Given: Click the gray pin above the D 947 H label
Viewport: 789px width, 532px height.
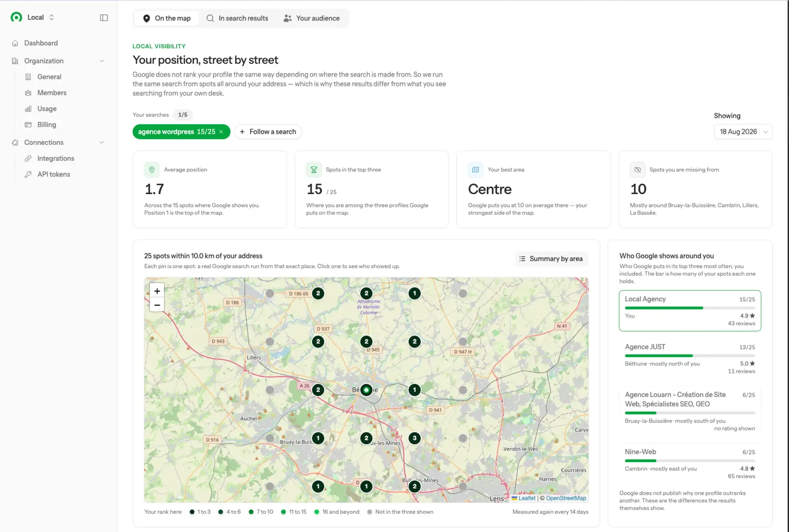Looking at the screenshot, I should tap(463, 342).
